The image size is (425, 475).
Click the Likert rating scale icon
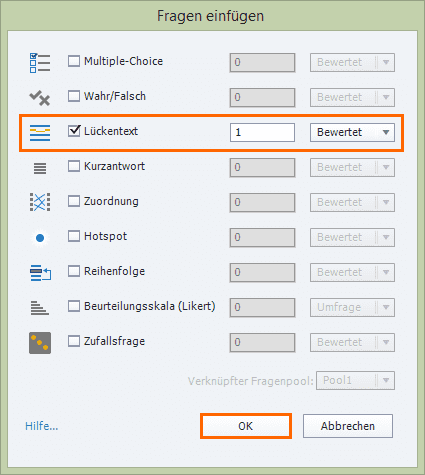point(40,308)
